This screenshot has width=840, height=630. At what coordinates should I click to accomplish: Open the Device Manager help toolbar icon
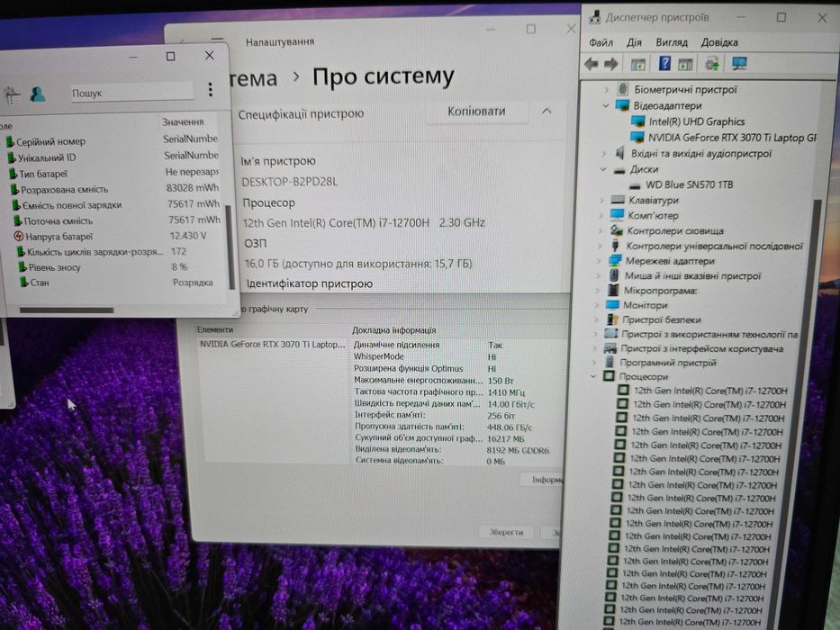(x=664, y=64)
